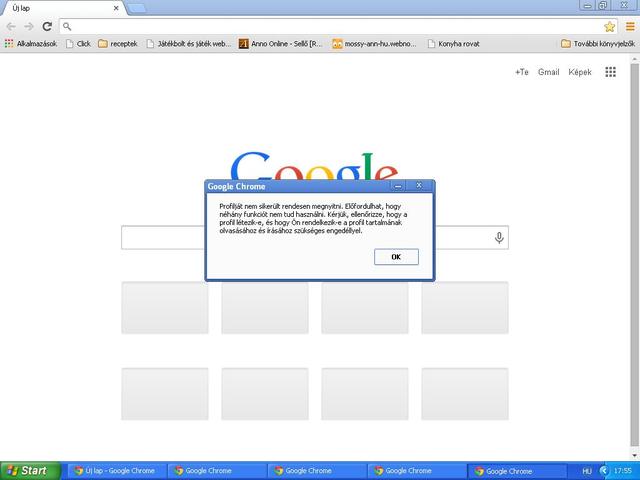Screen dimensions: 640x480
Task: Open a new tab with the new tab button
Action: (136, 8)
